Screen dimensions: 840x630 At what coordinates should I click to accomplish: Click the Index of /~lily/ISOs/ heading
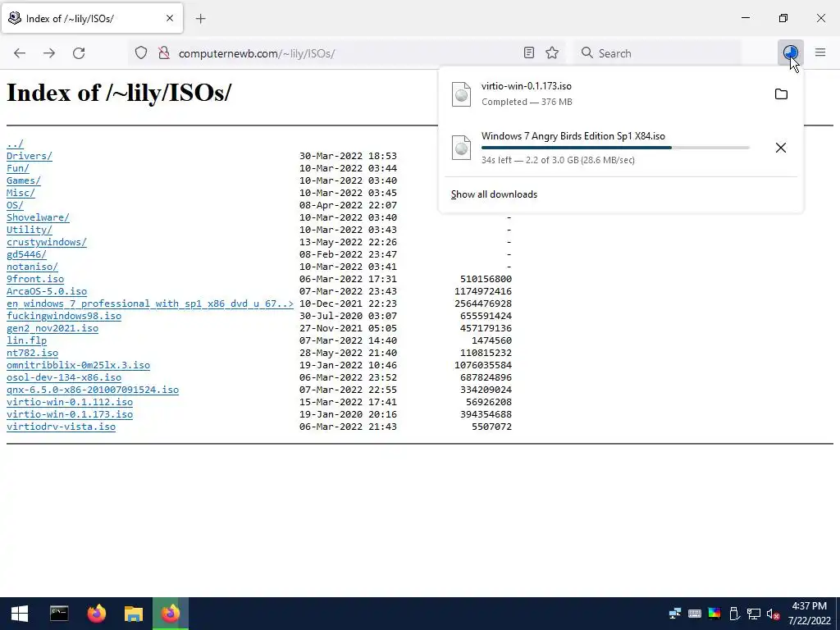(119, 92)
